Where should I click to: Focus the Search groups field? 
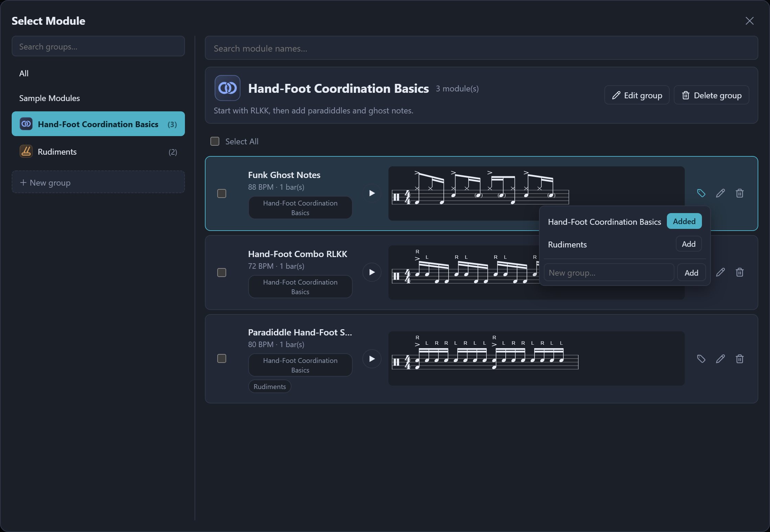(x=98, y=46)
